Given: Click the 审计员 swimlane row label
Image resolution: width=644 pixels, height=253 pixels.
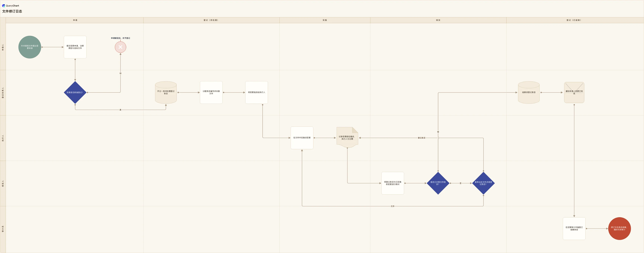Looking at the screenshot, I should (x=3, y=229).
